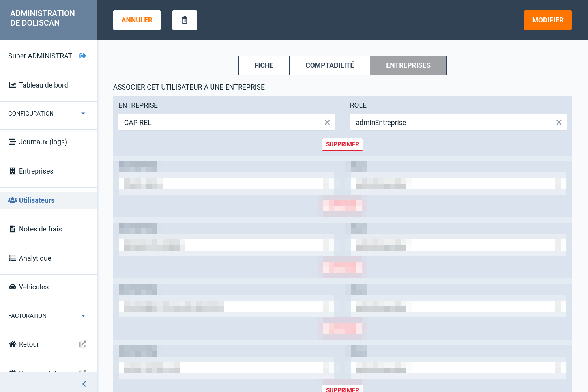Click the ADMINISTRATION DE DOLISCAN title

[43, 18]
